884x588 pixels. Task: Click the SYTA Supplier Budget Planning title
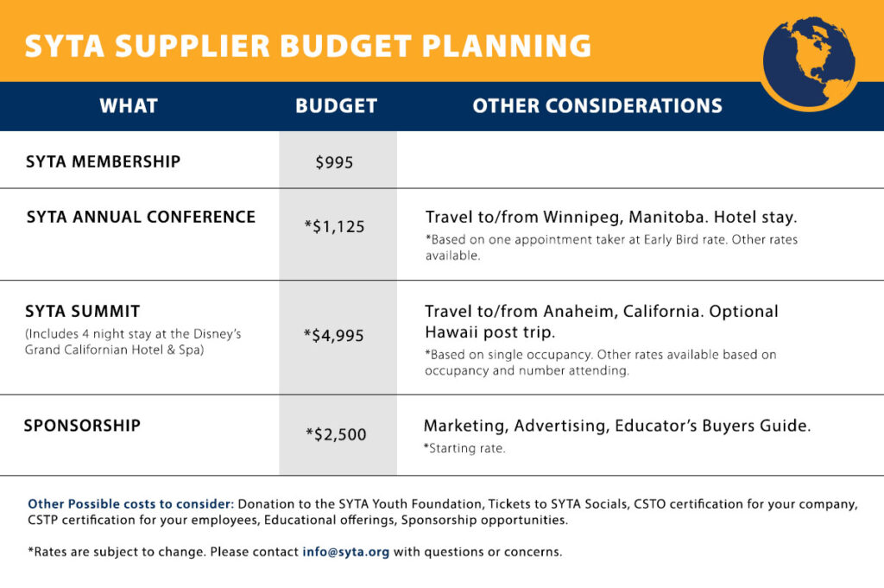click(308, 47)
